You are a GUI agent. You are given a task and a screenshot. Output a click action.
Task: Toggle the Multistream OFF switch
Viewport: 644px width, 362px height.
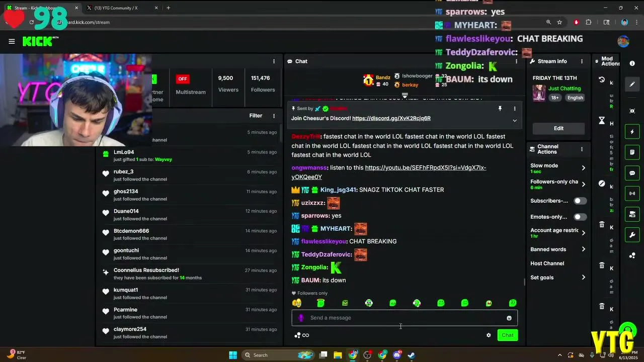click(x=183, y=79)
